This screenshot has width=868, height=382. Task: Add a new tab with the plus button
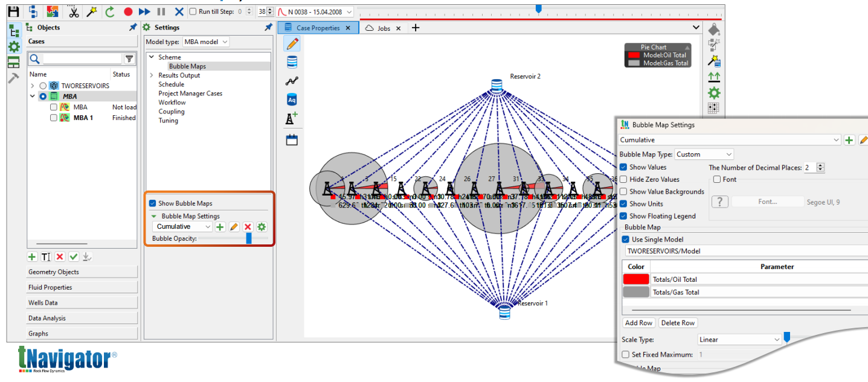(415, 28)
